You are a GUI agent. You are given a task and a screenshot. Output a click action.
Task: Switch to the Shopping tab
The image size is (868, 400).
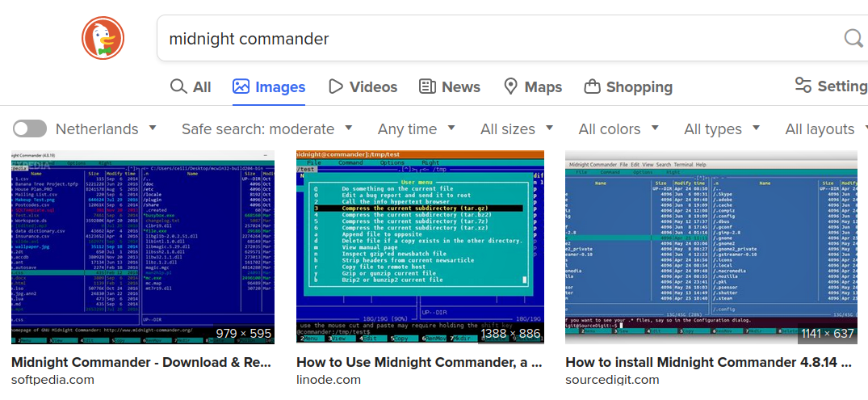(628, 87)
